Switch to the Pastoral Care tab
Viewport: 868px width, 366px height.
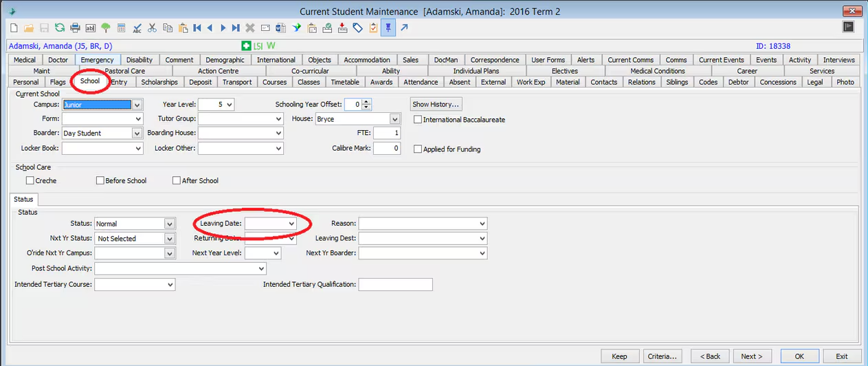point(124,71)
